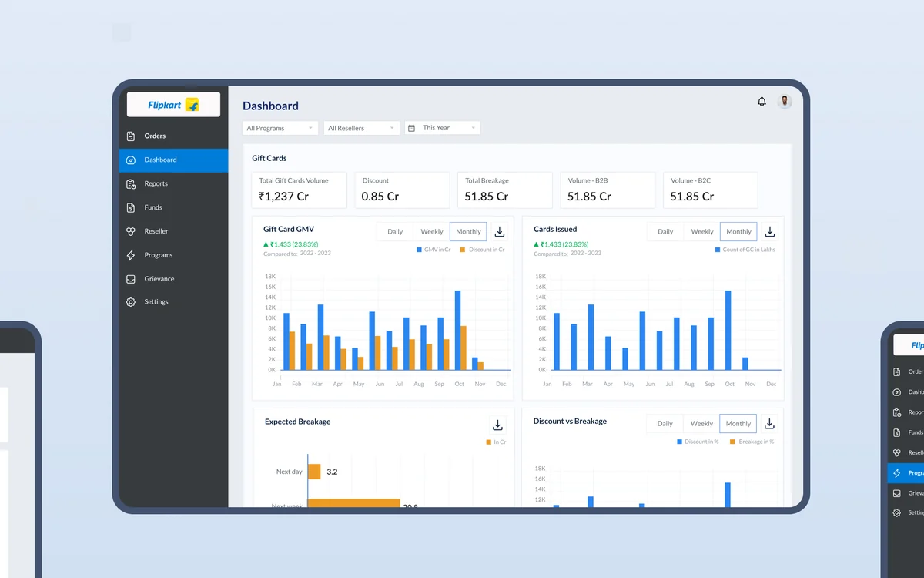This screenshot has height=578, width=924.
Task: Click the Count of GC in Lakhs legend
Action: click(x=745, y=250)
